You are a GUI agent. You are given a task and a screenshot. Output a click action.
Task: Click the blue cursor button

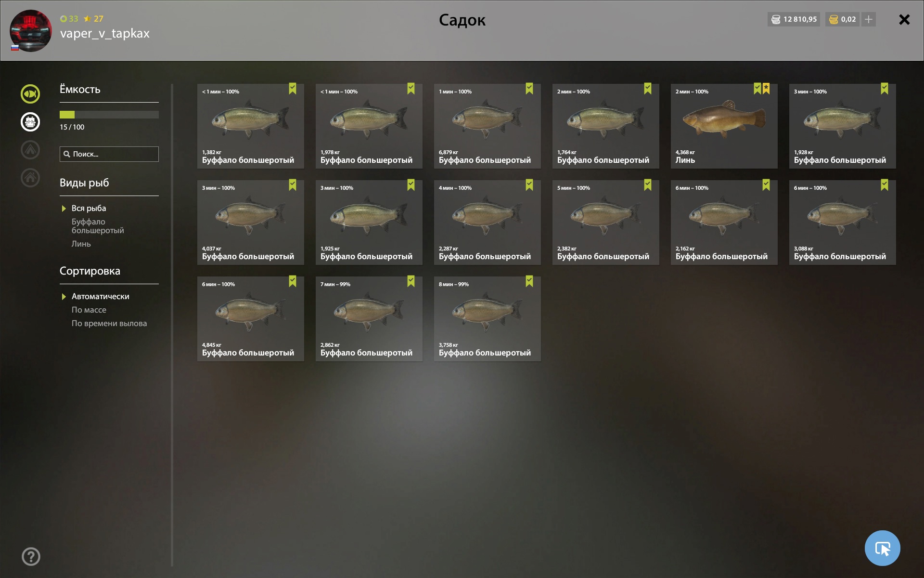pyautogui.click(x=882, y=548)
